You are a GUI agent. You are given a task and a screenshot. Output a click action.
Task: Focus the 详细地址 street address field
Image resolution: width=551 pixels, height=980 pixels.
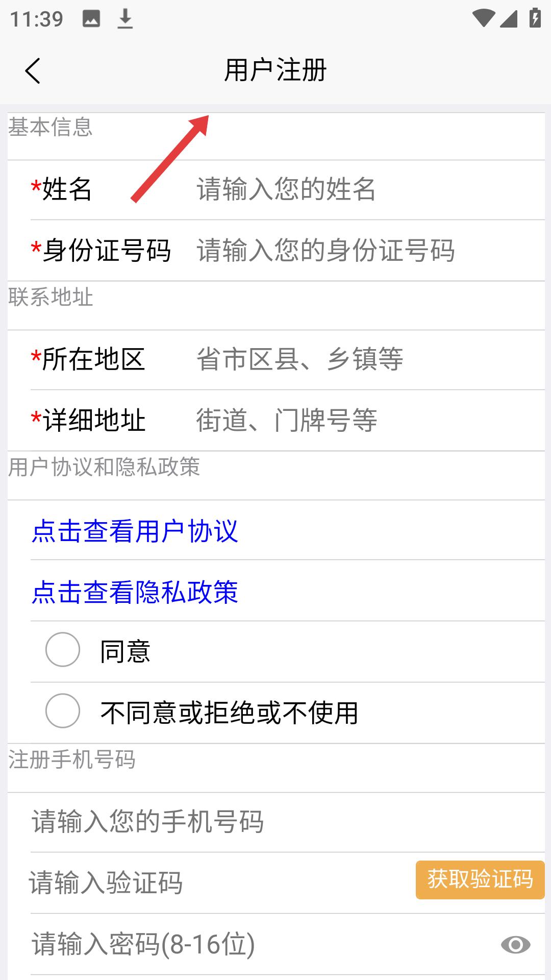click(357, 421)
